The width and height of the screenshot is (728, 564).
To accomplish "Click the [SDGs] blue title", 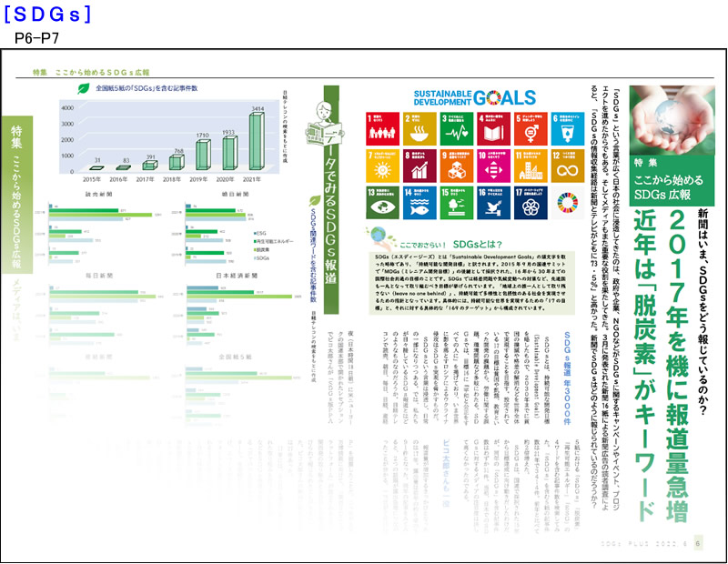I will coord(47,14).
